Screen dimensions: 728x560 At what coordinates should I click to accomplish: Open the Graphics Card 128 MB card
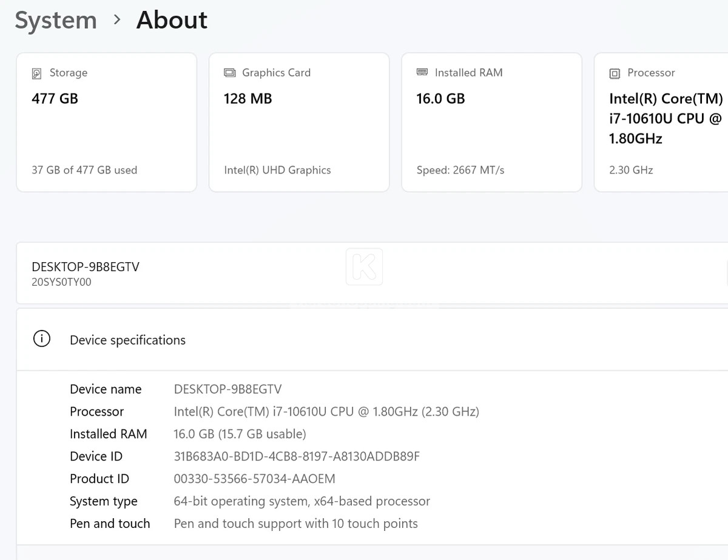point(299,123)
